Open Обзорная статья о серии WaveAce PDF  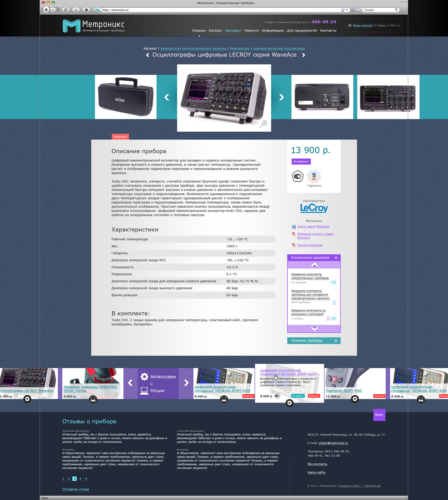coord(315,236)
